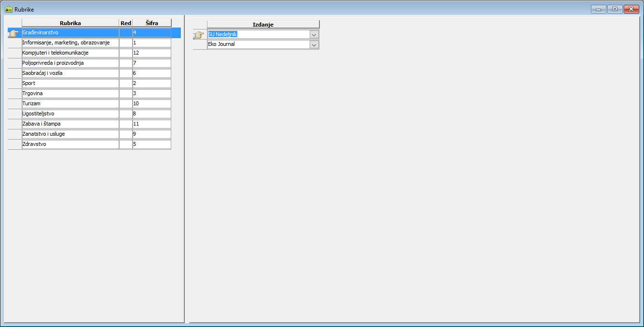Click the Red cell for Trgovina
The image size is (644, 327).
click(125, 94)
